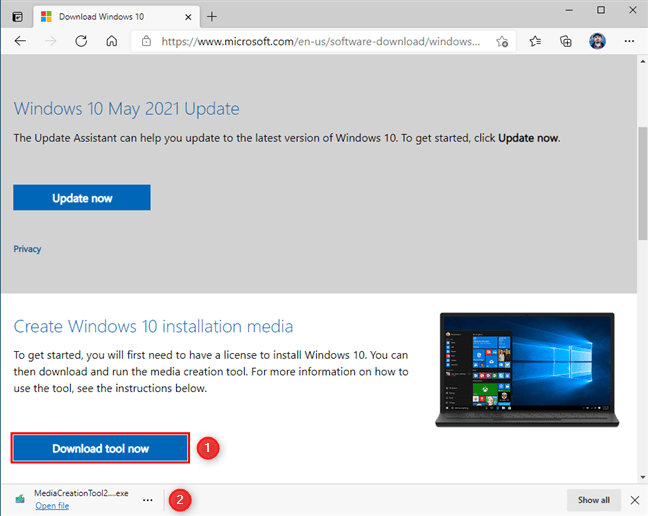Open the Collections panel
The width and height of the screenshot is (648, 516).
(x=566, y=41)
